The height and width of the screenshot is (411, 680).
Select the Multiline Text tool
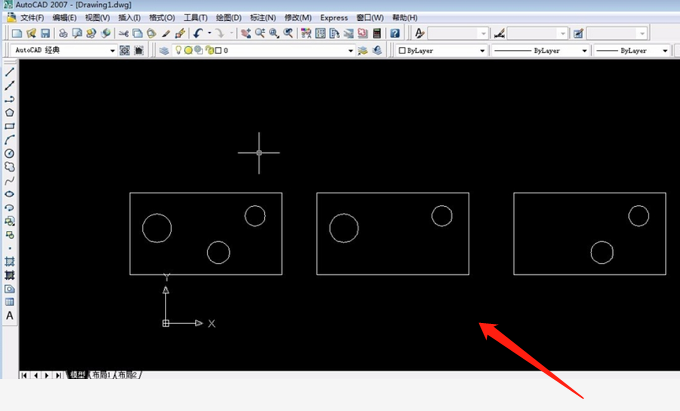pyautogui.click(x=10, y=316)
